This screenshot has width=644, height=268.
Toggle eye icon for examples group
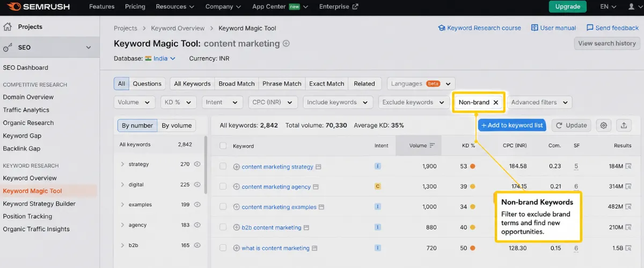point(197,205)
